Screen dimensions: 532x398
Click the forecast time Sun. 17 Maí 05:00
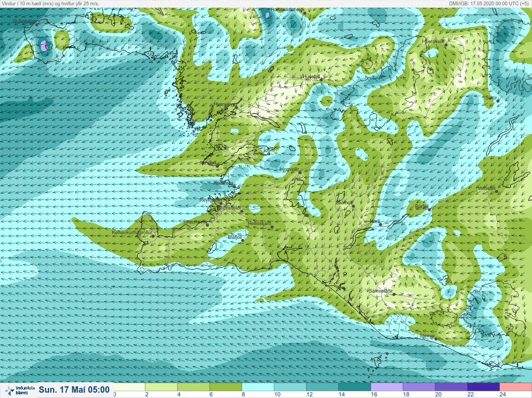pyautogui.click(x=74, y=389)
